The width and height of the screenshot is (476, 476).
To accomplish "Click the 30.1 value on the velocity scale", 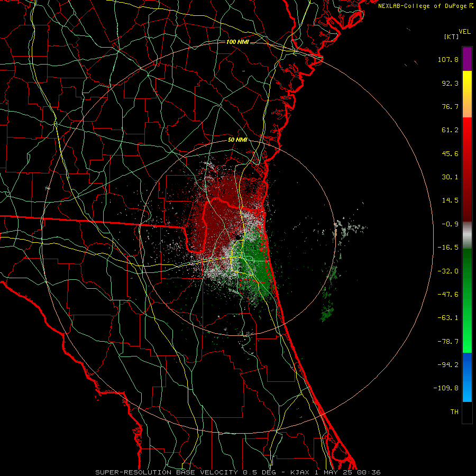I will [x=450, y=177].
